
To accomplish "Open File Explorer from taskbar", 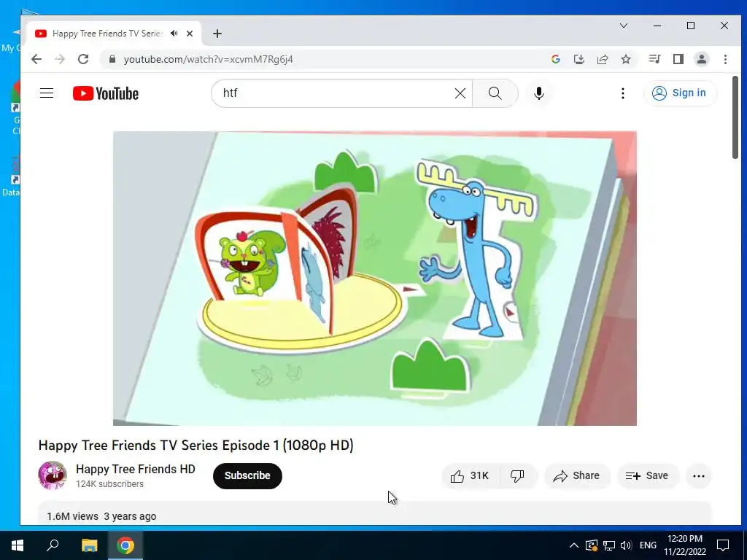I will [89, 545].
